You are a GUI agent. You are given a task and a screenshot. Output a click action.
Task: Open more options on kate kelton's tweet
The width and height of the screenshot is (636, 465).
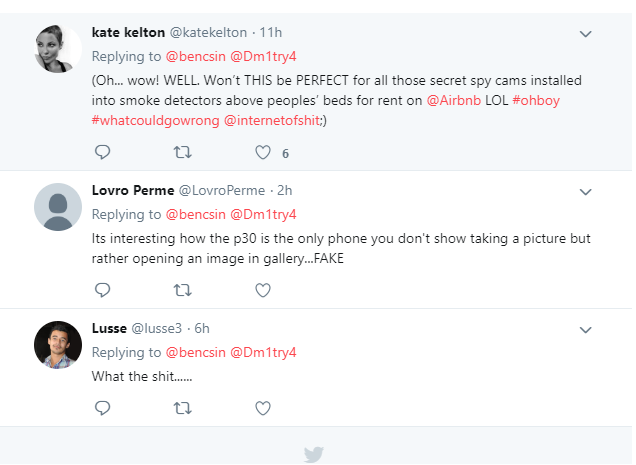[586, 34]
